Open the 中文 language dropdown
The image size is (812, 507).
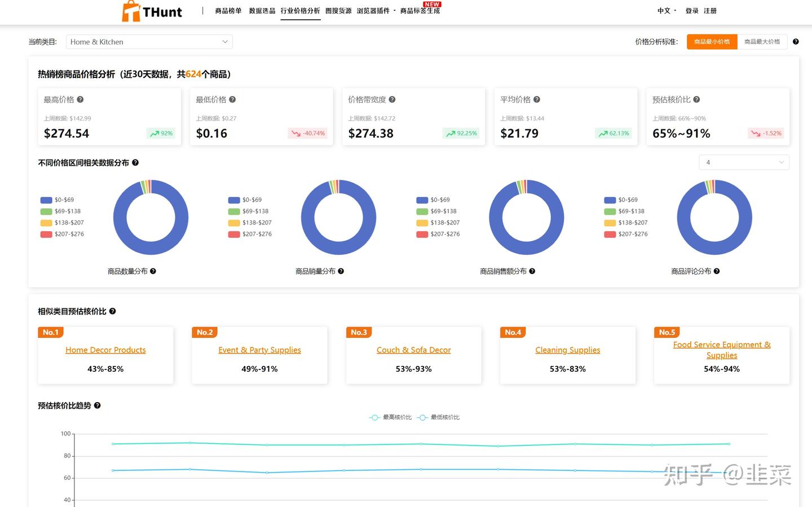[x=667, y=11]
